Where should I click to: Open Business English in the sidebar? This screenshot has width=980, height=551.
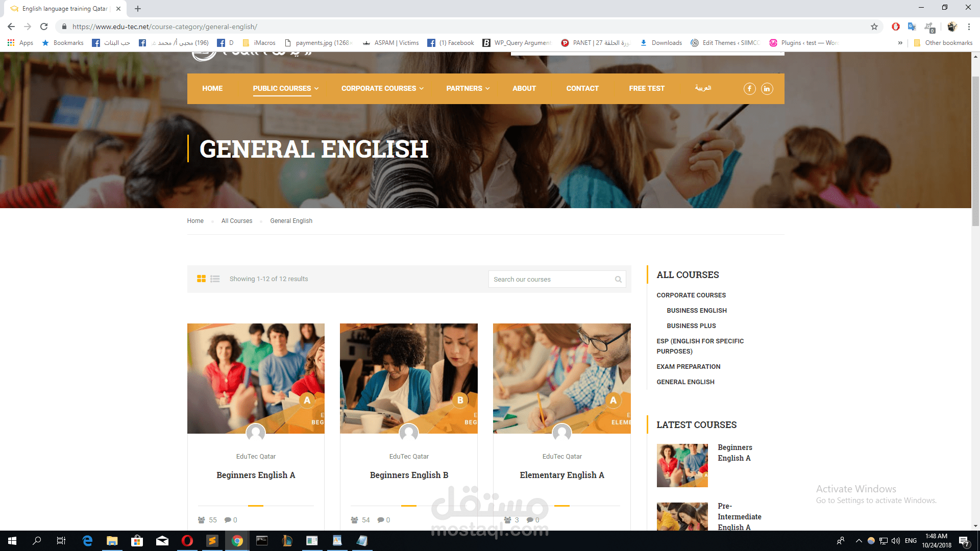click(697, 311)
